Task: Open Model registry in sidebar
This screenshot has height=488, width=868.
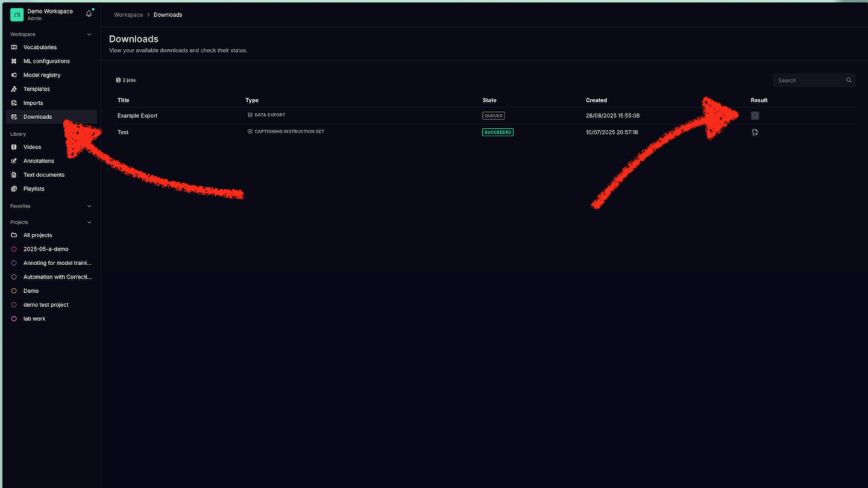Action: coord(42,75)
